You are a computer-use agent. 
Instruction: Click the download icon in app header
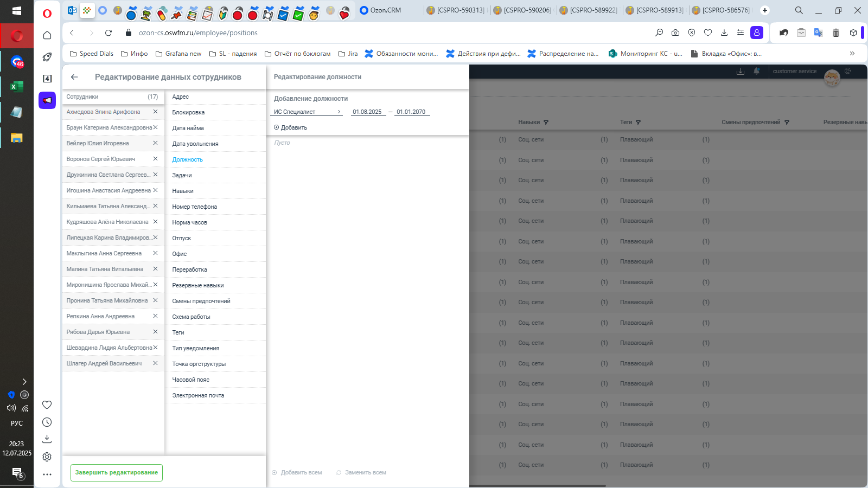coord(741,71)
